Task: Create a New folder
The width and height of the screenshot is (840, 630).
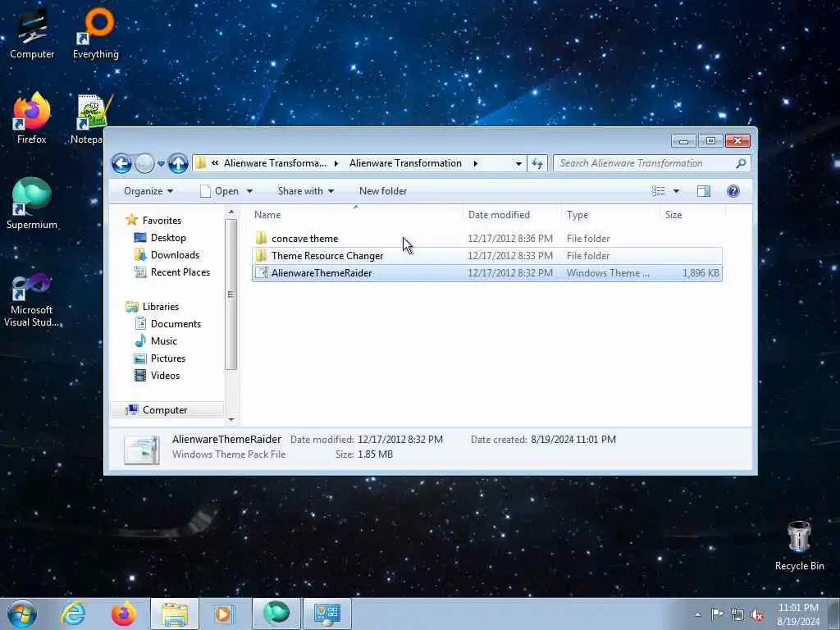Action: pyautogui.click(x=383, y=191)
